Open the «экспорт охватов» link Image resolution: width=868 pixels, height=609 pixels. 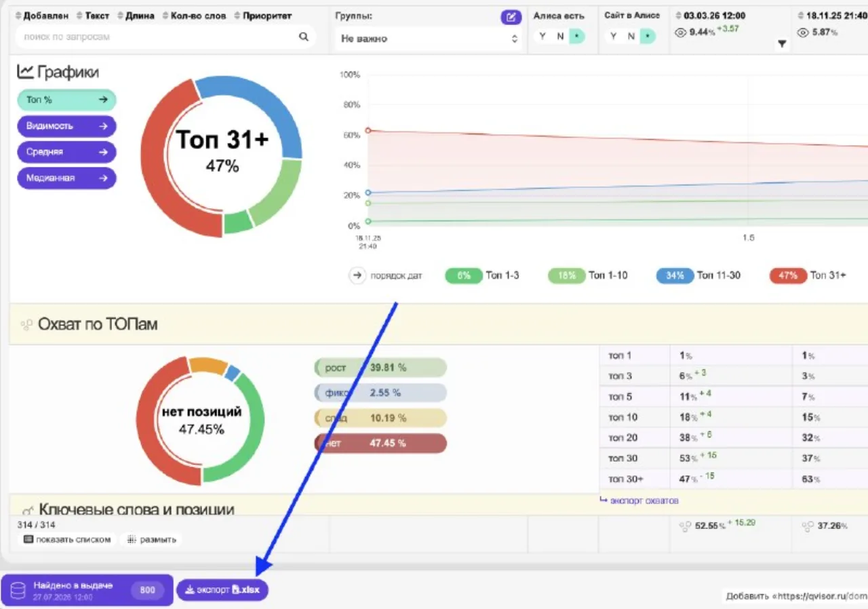[x=639, y=501]
